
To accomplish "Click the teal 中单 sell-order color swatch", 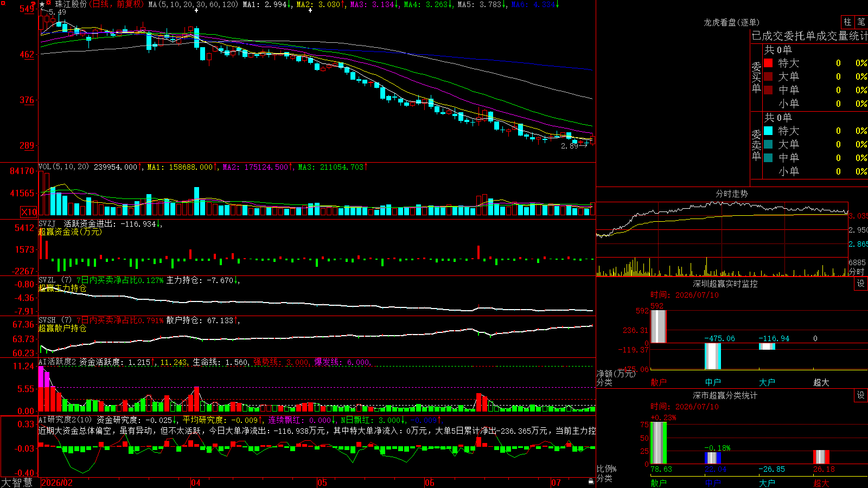I will [768, 158].
